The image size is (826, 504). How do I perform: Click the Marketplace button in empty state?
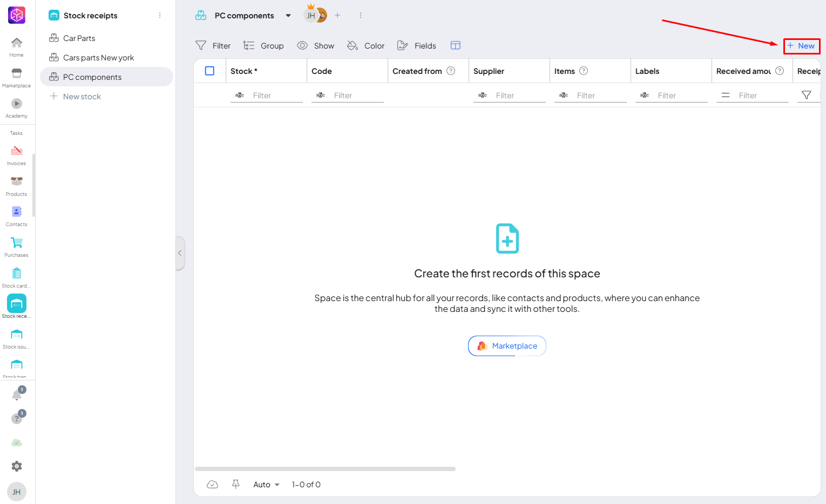pos(507,346)
